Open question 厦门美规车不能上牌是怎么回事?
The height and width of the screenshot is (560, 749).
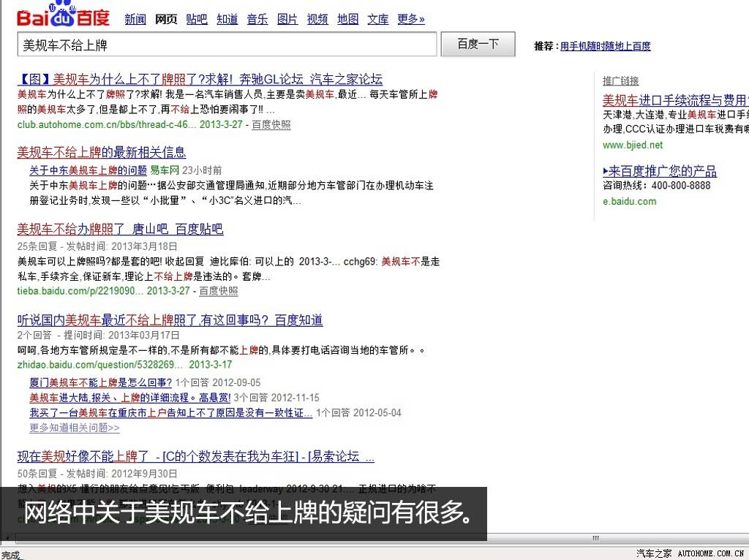coord(101,382)
